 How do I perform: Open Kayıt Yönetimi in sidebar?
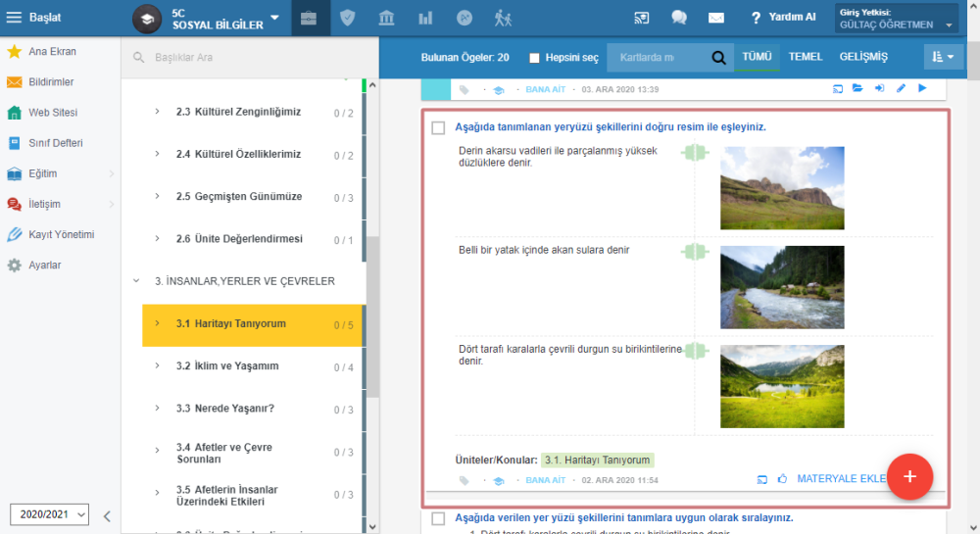pos(60,235)
